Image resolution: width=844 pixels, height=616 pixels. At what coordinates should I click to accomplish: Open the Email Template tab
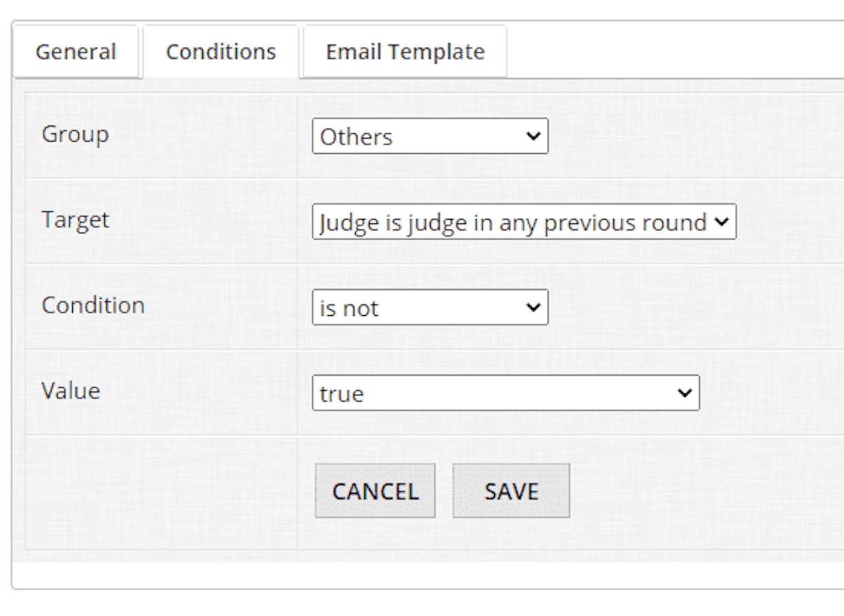click(405, 52)
